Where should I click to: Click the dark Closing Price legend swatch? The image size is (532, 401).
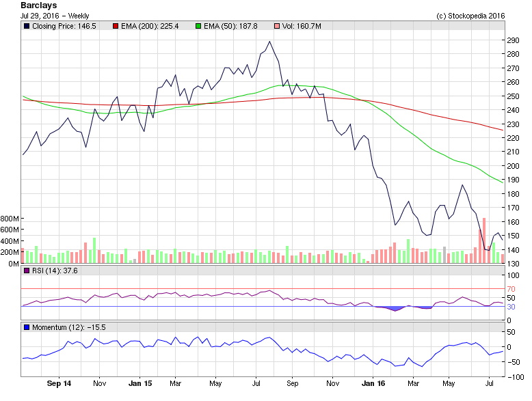point(27,26)
